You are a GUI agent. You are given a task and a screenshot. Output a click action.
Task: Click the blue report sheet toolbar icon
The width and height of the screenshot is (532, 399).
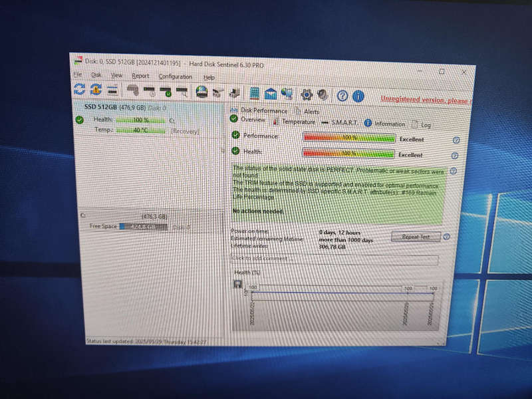[x=255, y=93]
